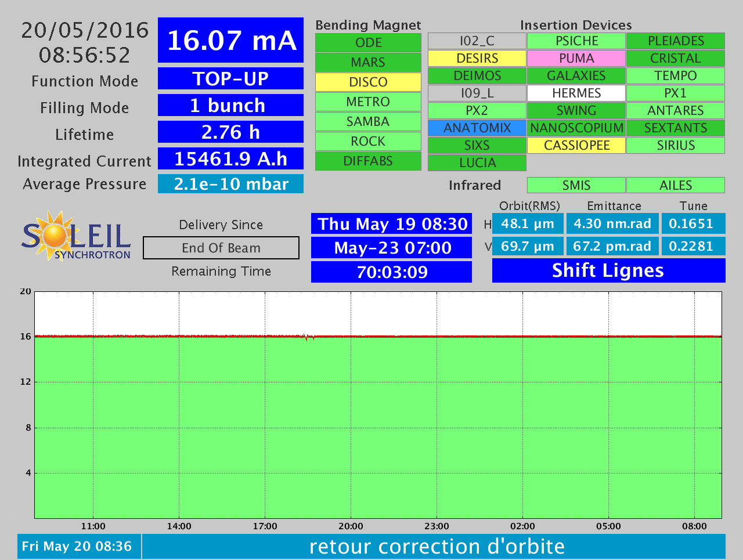743x560 pixels.
Task: Select the LUCIA beamline box
Action: [x=477, y=163]
